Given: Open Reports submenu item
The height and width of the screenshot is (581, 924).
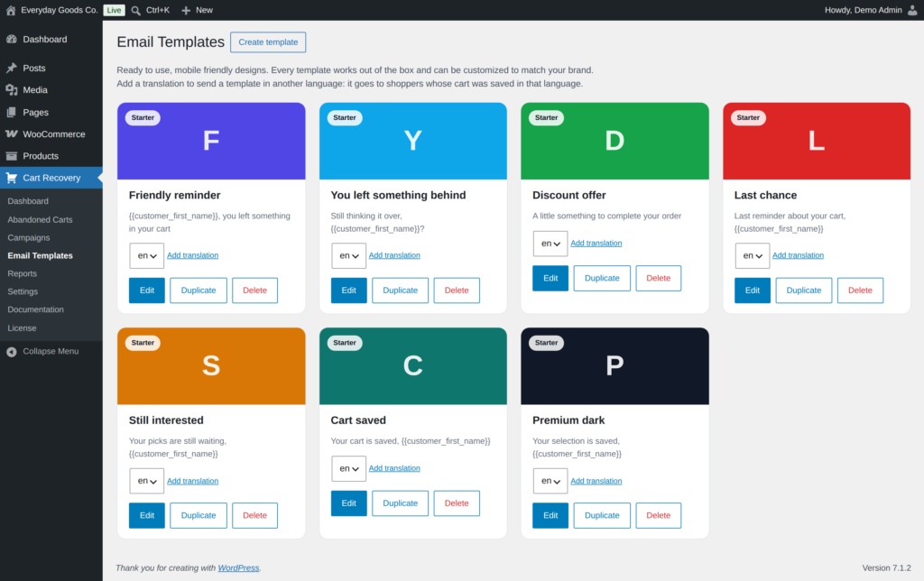Looking at the screenshot, I should click(x=23, y=273).
